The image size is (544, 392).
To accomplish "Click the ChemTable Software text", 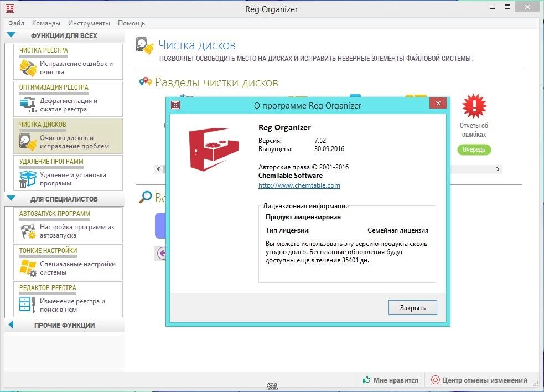I will pyautogui.click(x=291, y=176).
